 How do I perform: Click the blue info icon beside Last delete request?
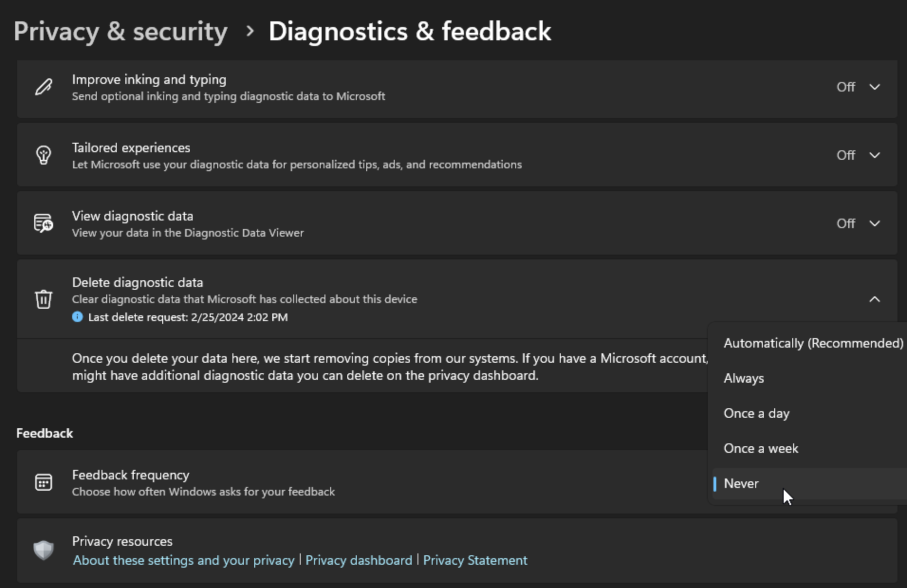tap(77, 317)
